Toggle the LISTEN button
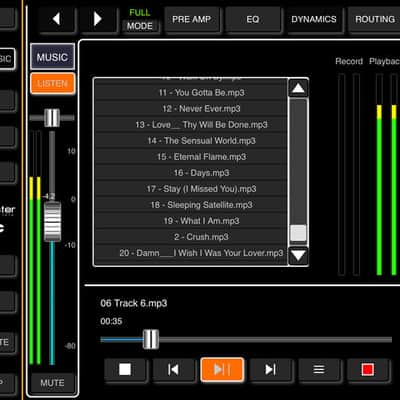The height and width of the screenshot is (400, 400). click(52, 83)
